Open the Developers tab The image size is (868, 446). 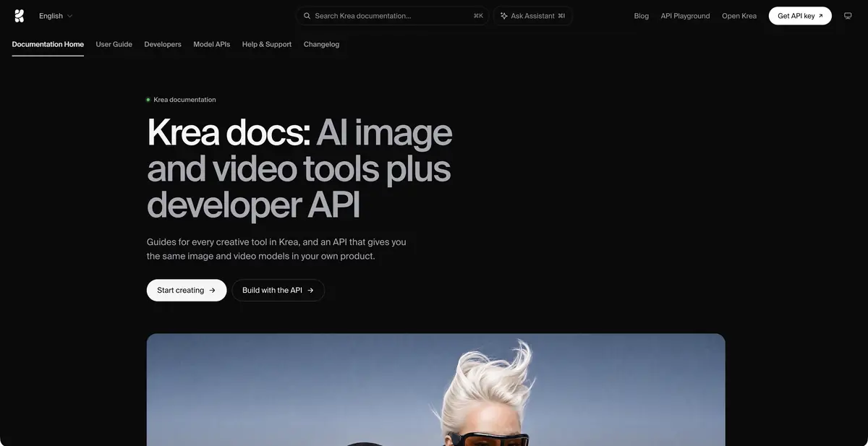163,44
